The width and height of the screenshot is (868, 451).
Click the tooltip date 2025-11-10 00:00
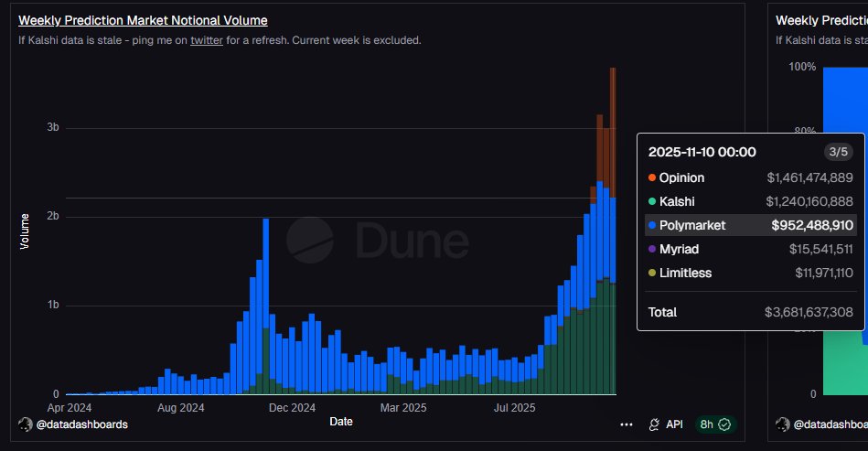[x=702, y=152]
